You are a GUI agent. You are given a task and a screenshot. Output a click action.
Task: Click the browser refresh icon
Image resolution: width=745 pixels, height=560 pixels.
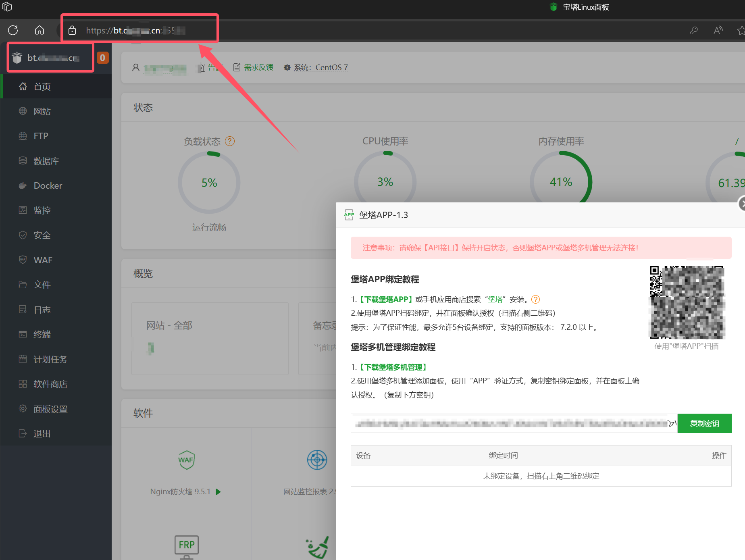click(x=13, y=30)
